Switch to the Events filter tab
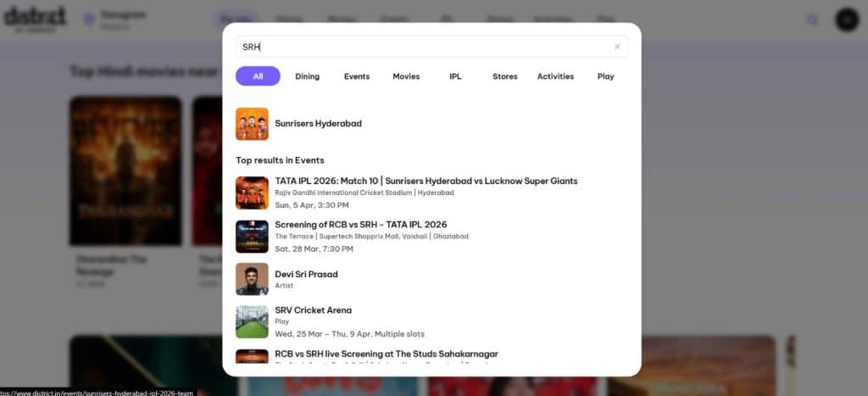 [x=357, y=76]
